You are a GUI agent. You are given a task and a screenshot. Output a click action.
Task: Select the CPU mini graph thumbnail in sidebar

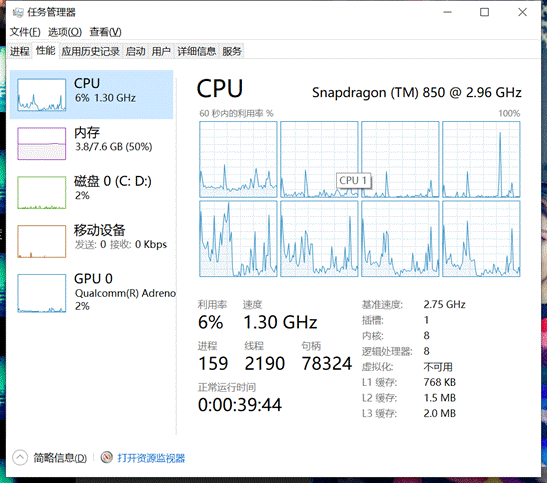[42, 95]
